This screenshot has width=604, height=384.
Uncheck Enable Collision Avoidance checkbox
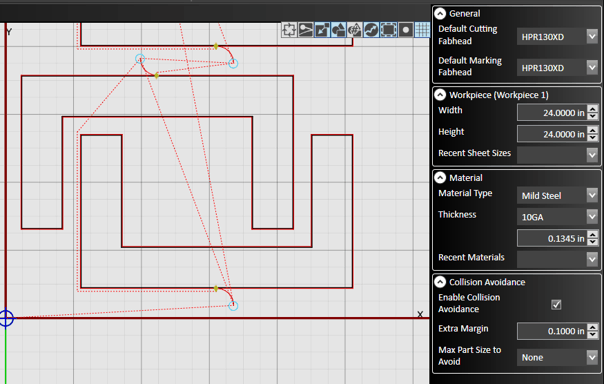click(x=556, y=305)
